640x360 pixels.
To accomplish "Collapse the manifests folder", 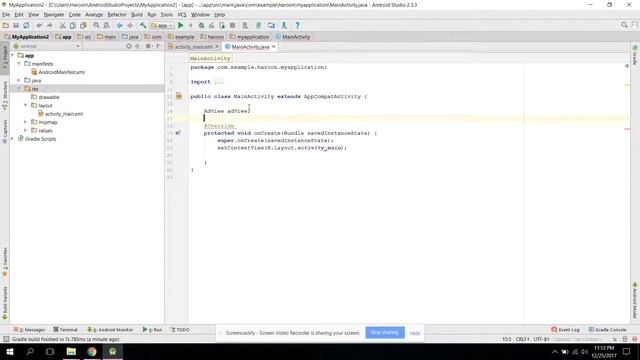I will click(x=19, y=64).
